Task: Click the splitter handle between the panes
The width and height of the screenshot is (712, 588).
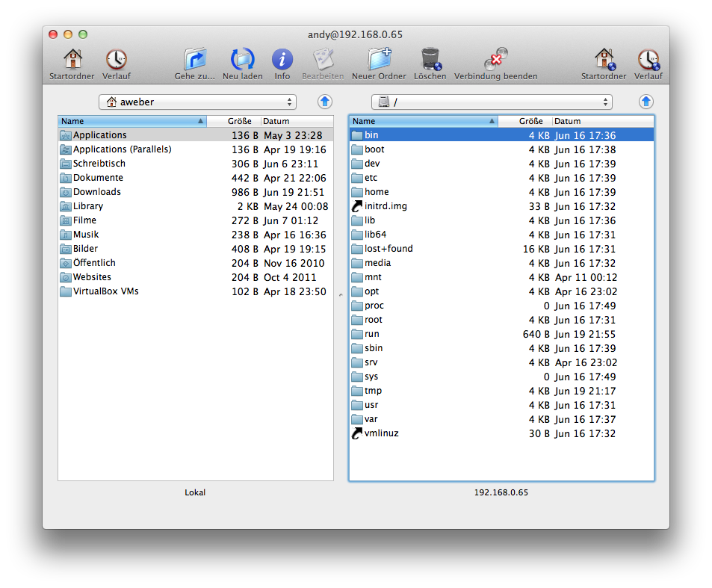Action: [341, 295]
